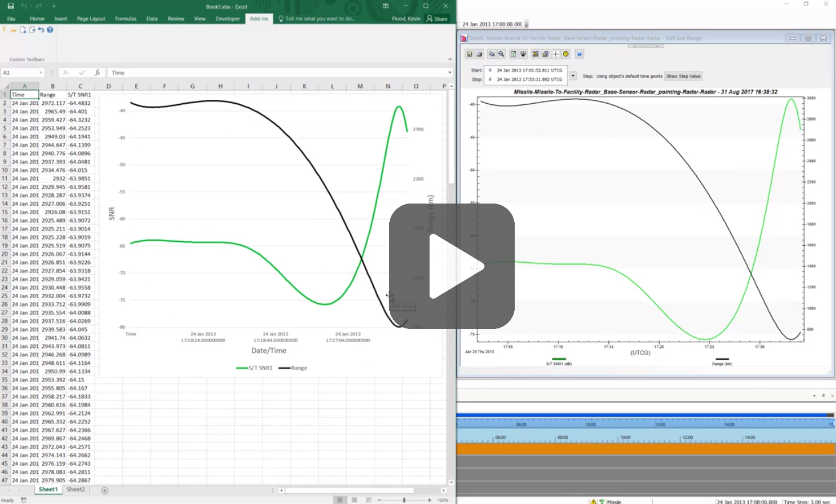Click the yellow clock icon in graph toolbar
The image size is (836, 504).
pos(566,54)
